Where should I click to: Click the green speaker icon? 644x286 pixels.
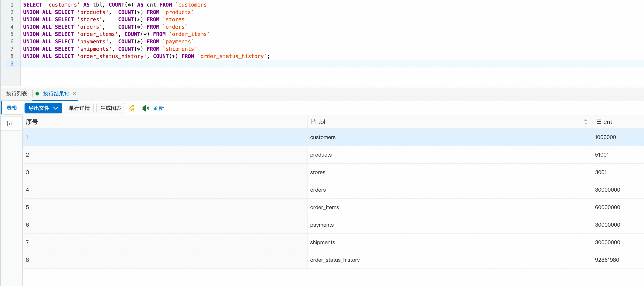point(145,108)
